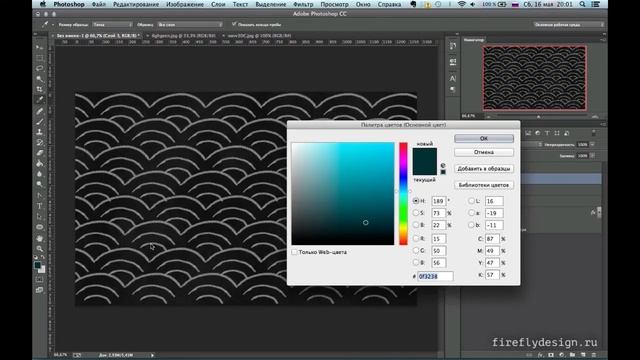Select blue B radio beside value 56

[x=416, y=262]
